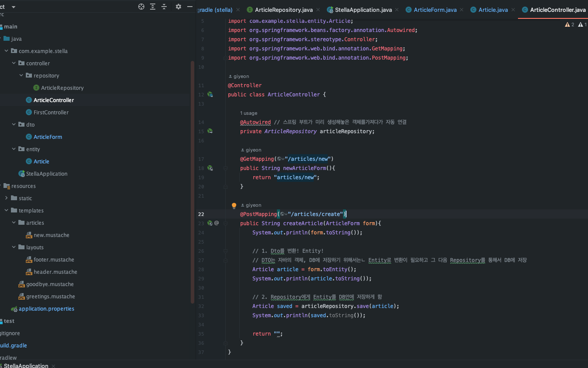Click the autowired gutter icon on line 15
588x368 pixels.
210,131
